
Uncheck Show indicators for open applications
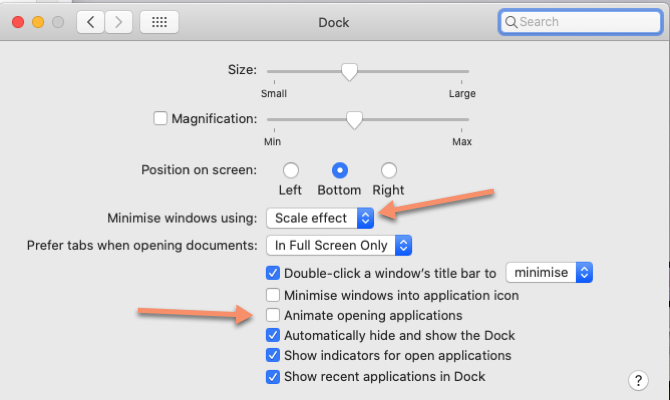coord(273,356)
